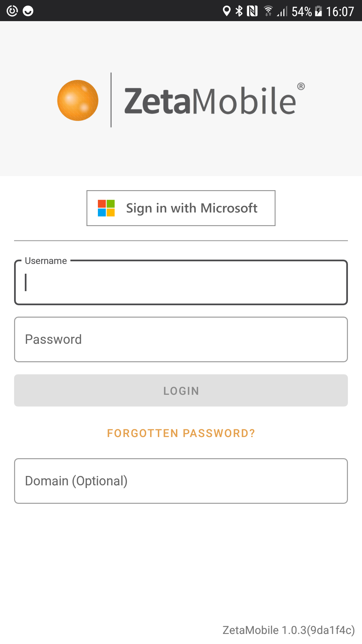362x644 pixels.
Task: Tap the location pin status icon
Action: (227, 11)
